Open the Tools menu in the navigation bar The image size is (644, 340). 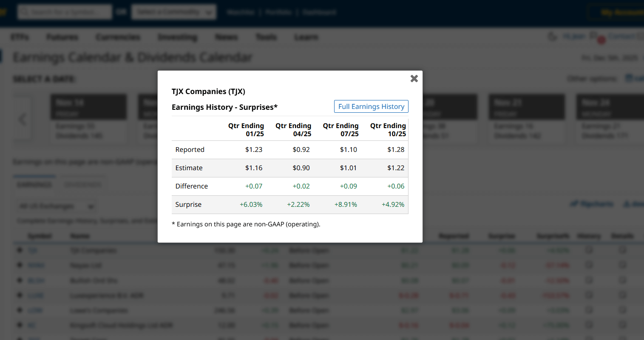(x=266, y=37)
